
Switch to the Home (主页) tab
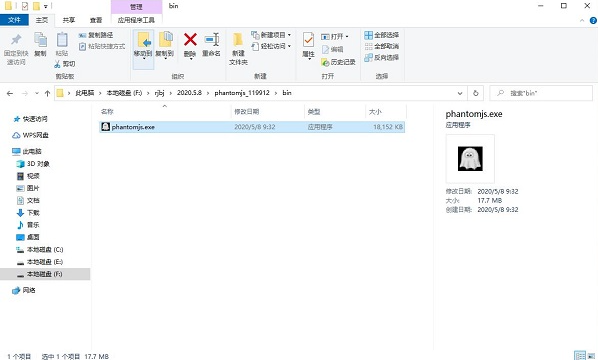click(42, 20)
